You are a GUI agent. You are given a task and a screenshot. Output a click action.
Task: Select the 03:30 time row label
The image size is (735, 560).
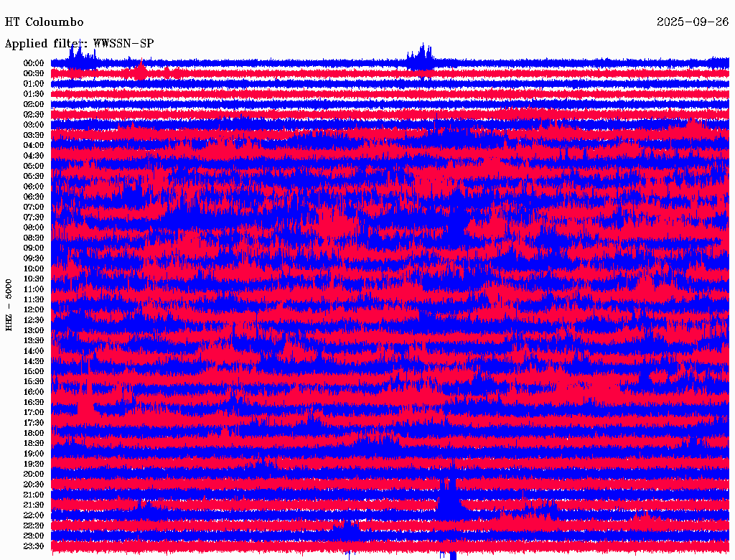point(34,135)
